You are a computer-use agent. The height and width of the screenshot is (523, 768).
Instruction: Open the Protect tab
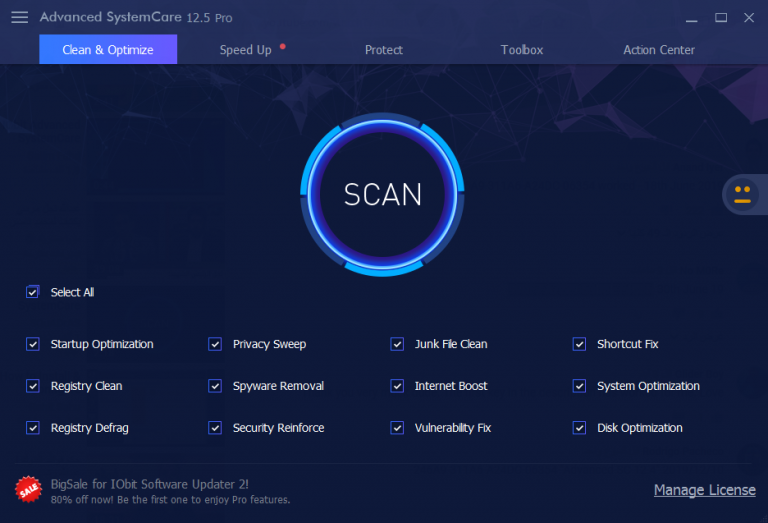[x=384, y=49]
